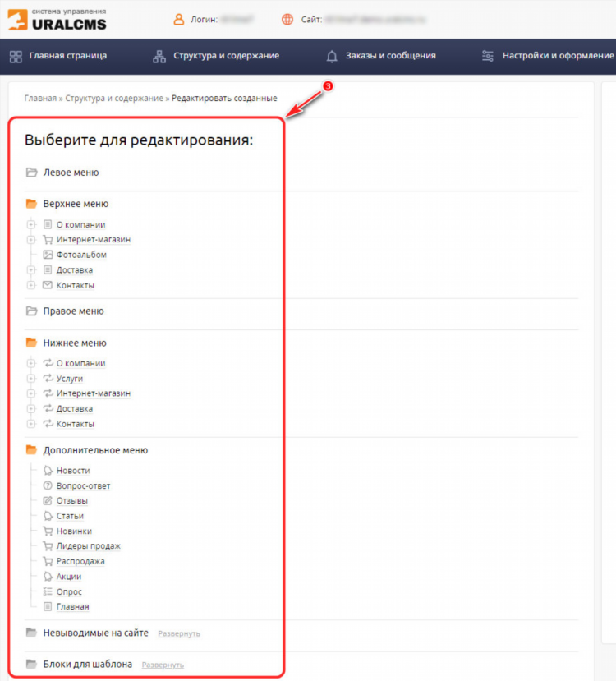616x681 pixels.
Task: Select the Дополнительное меню section title
Action: click(95, 450)
